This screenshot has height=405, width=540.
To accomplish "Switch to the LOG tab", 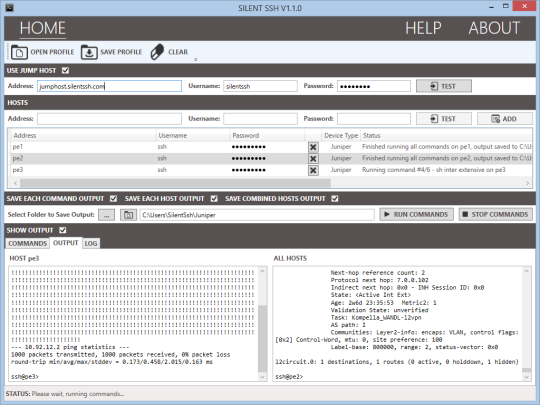I will [x=91, y=243].
